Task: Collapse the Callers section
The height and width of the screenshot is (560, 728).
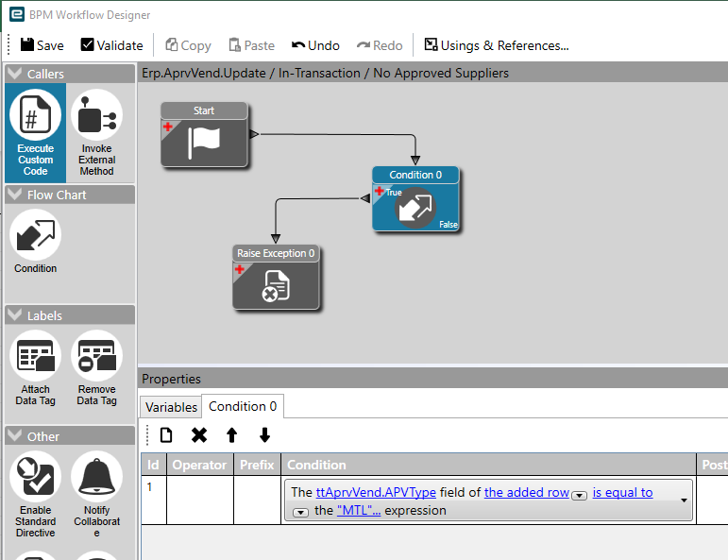Action: point(15,74)
